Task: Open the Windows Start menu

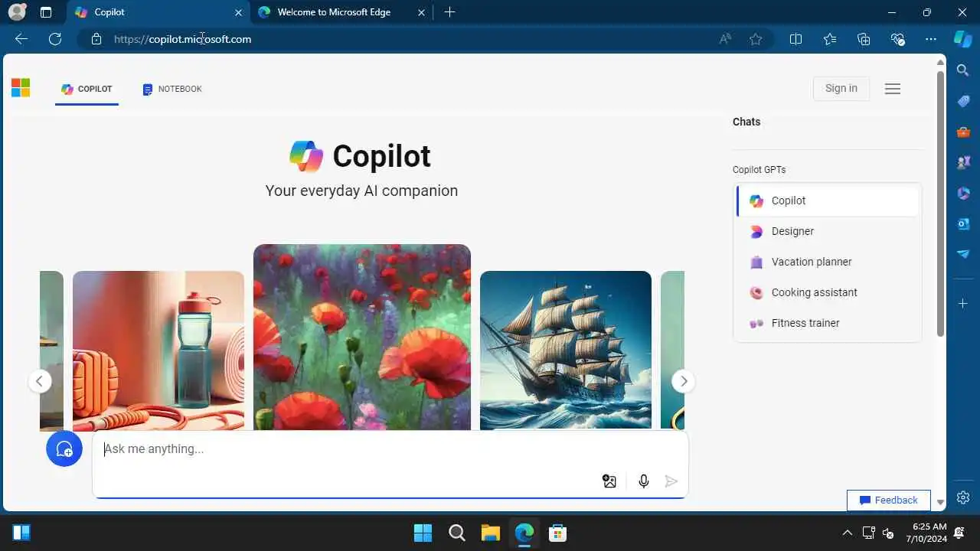Action: coord(423,533)
